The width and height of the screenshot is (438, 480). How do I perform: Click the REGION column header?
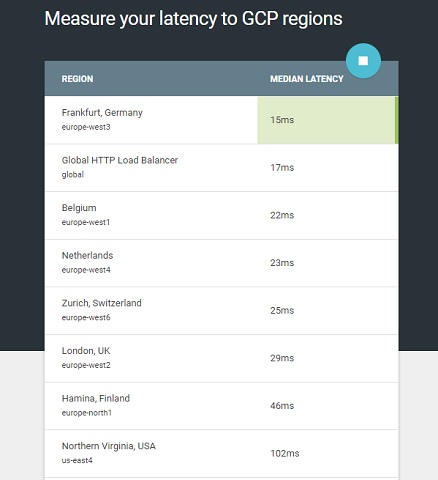coord(77,79)
